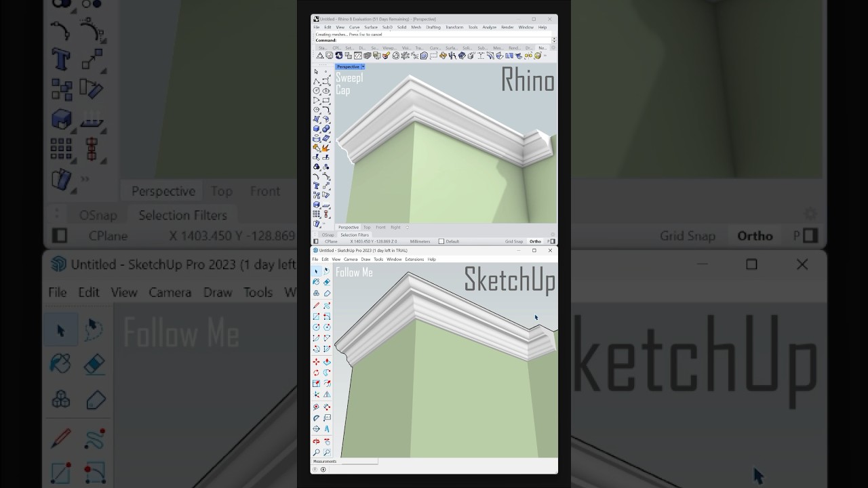
Task: Expand Rhino command history stepper arrow
Action: (554, 40)
